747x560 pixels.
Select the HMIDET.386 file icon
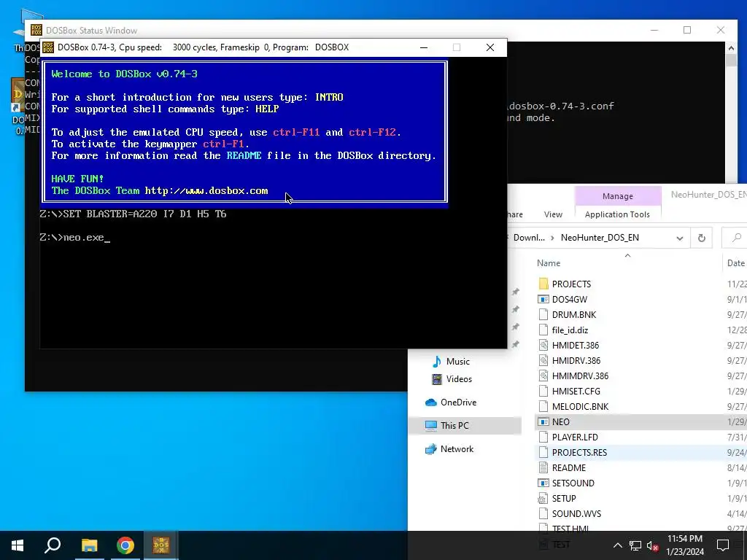543,345
